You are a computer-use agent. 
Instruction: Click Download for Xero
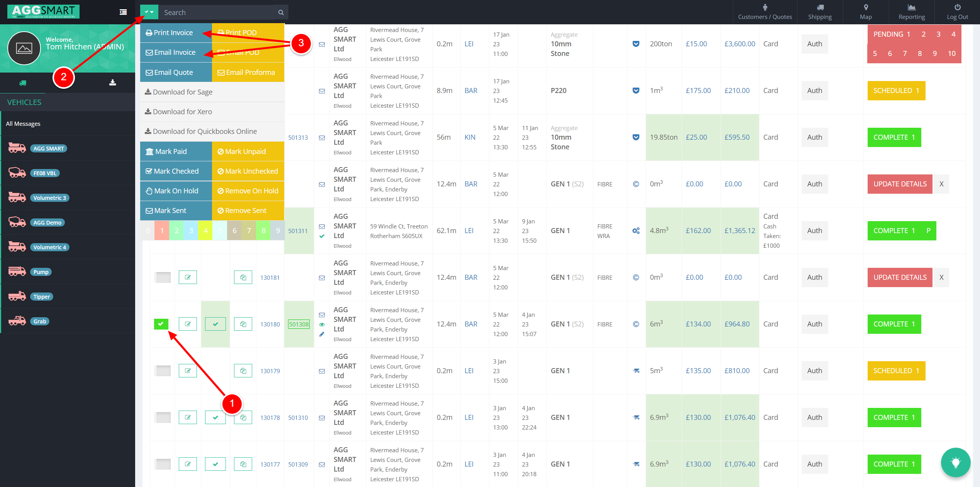click(x=212, y=112)
